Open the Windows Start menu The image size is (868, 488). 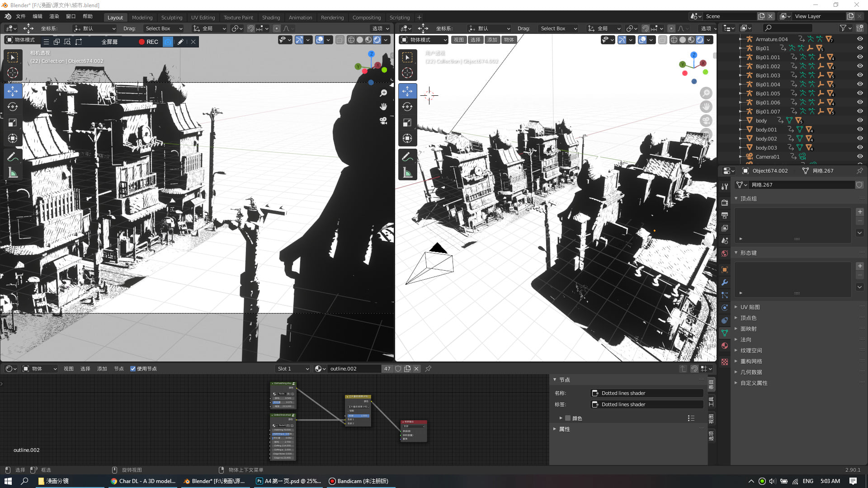coord(8,481)
